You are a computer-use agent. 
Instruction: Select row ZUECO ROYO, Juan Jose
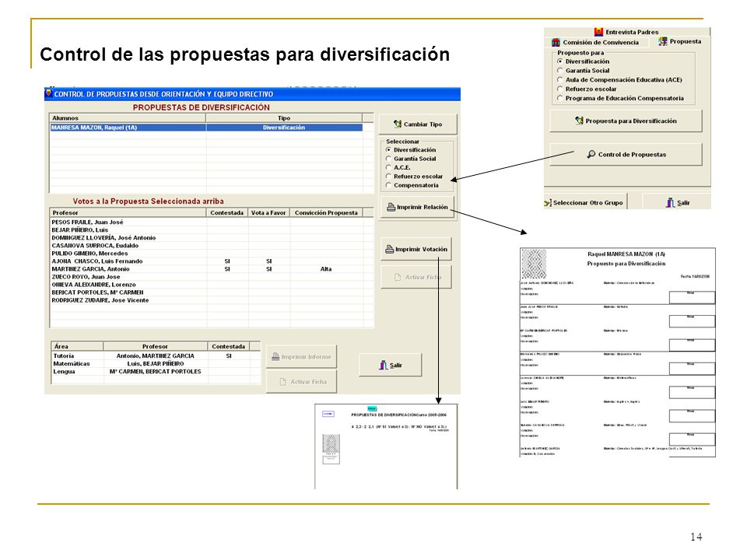[x=212, y=277]
